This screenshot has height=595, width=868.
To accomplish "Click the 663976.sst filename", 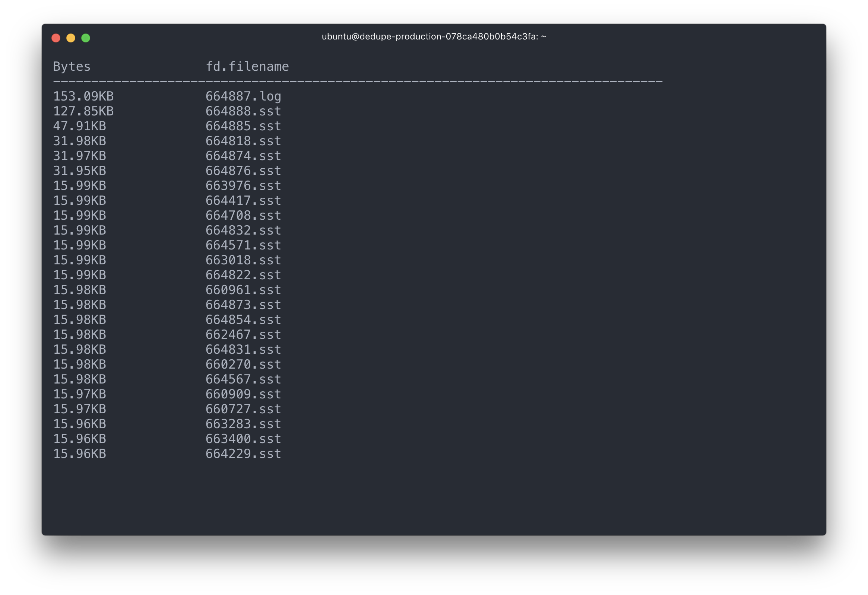I will 243,186.
